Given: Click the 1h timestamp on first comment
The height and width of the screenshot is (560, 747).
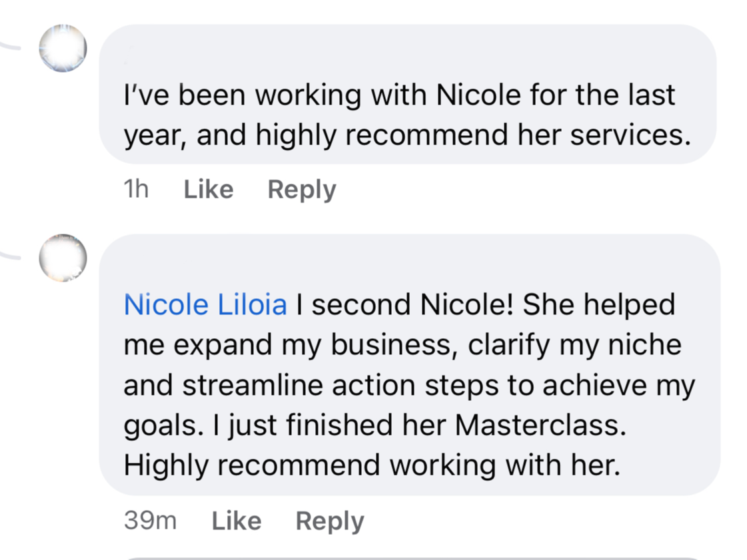Looking at the screenshot, I should [x=136, y=189].
